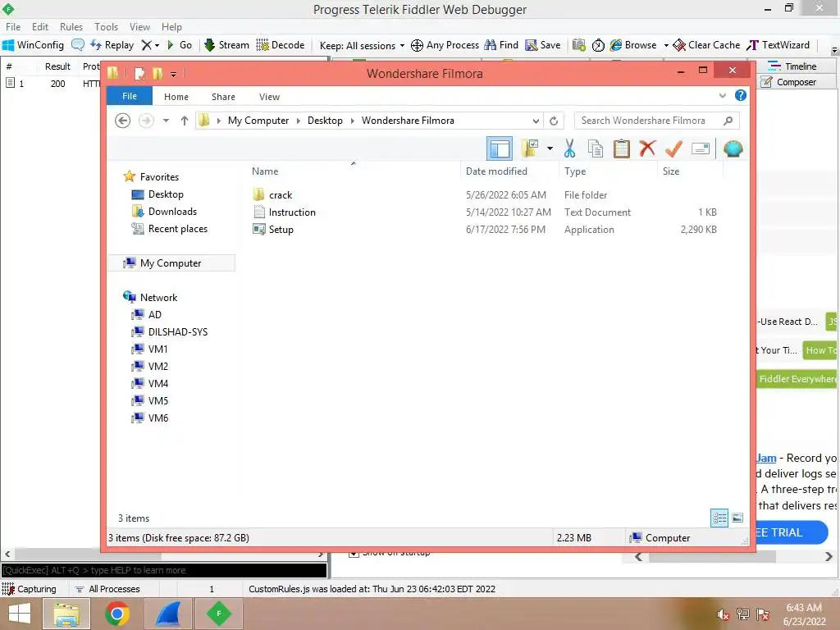Click the Rename label icon in Explorer toolbar
Viewport: 840px width, 630px height.
[701, 148]
